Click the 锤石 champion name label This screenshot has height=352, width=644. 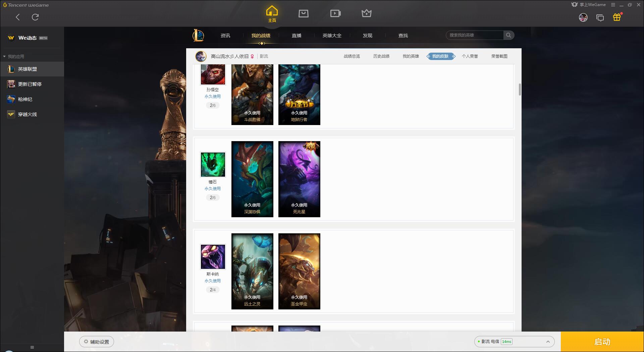click(213, 182)
